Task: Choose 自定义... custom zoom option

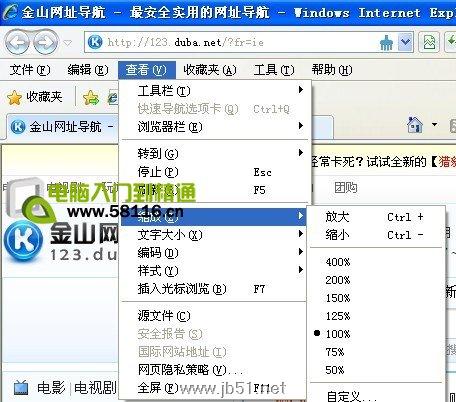Action: pos(376,395)
